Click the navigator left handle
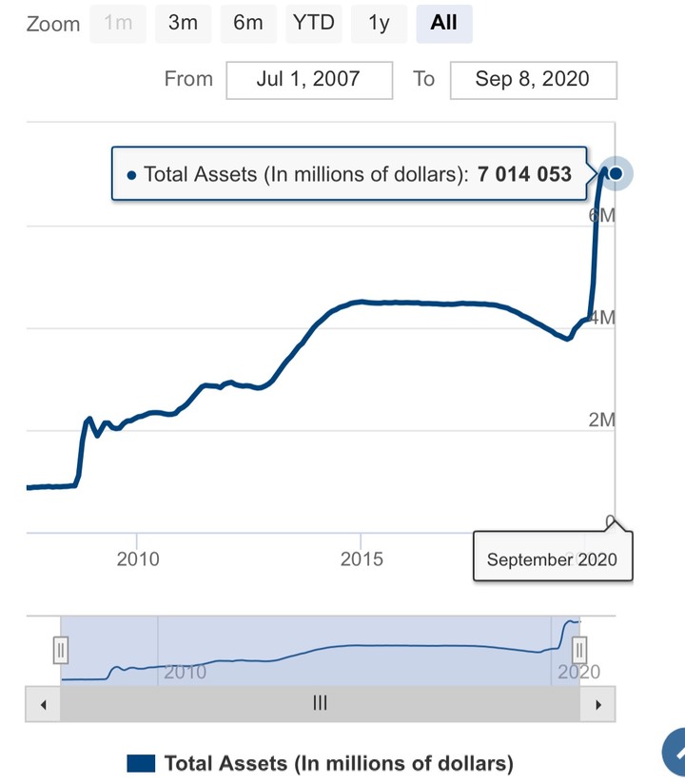Viewport: 685px width, 784px height. pos(61,651)
